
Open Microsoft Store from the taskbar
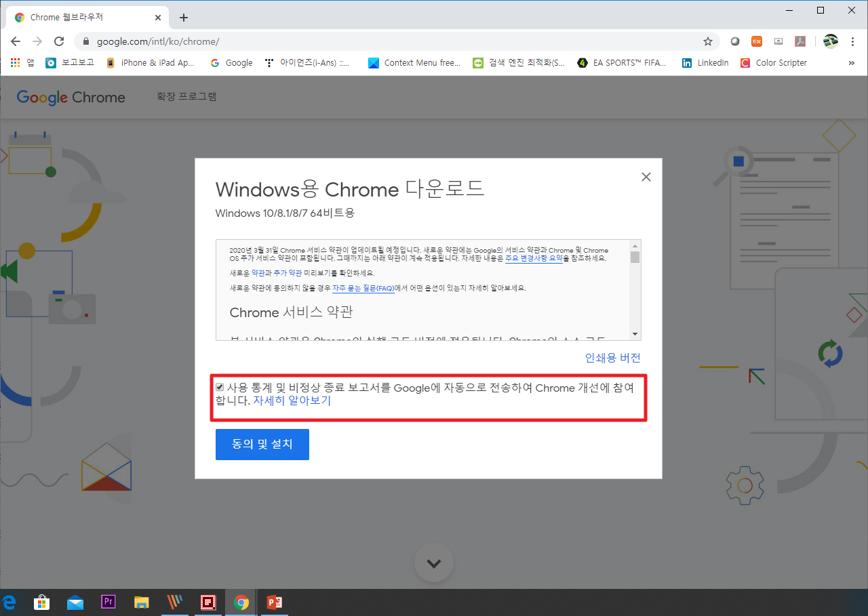(x=42, y=602)
